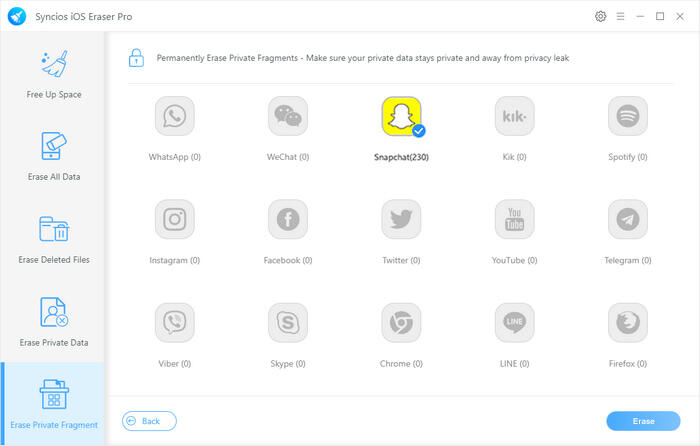Select the Instagram app icon
This screenshot has width=700, height=446.
175,220
